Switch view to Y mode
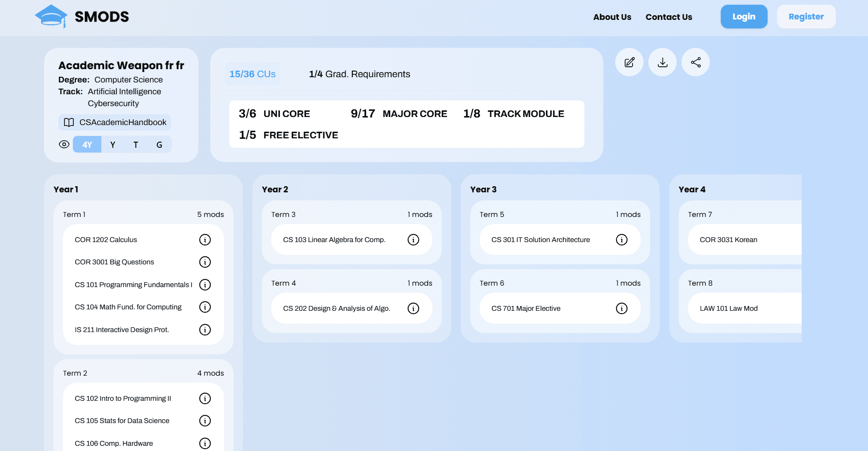This screenshot has height=451, width=868. coord(112,144)
